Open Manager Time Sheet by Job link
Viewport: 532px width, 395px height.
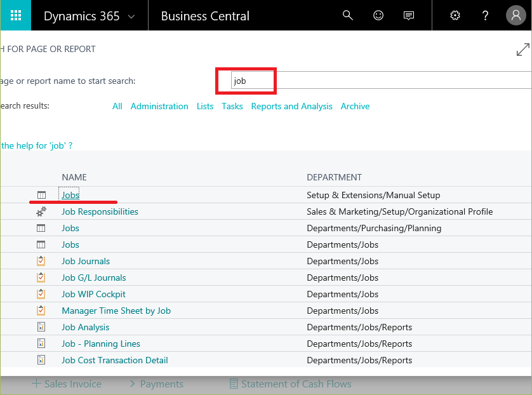pyautogui.click(x=116, y=311)
